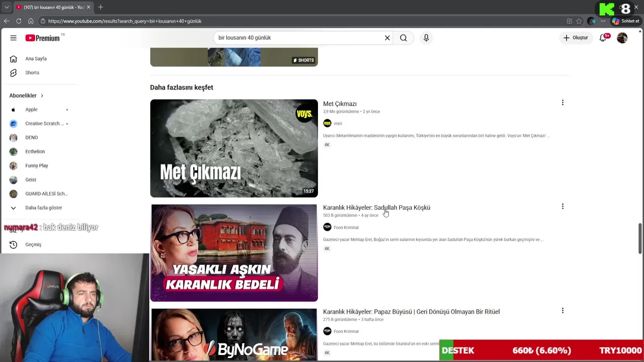Play Met Çıkmazı video thumbnail
Screen dimensions: 644x362
click(x=234, y=148)
